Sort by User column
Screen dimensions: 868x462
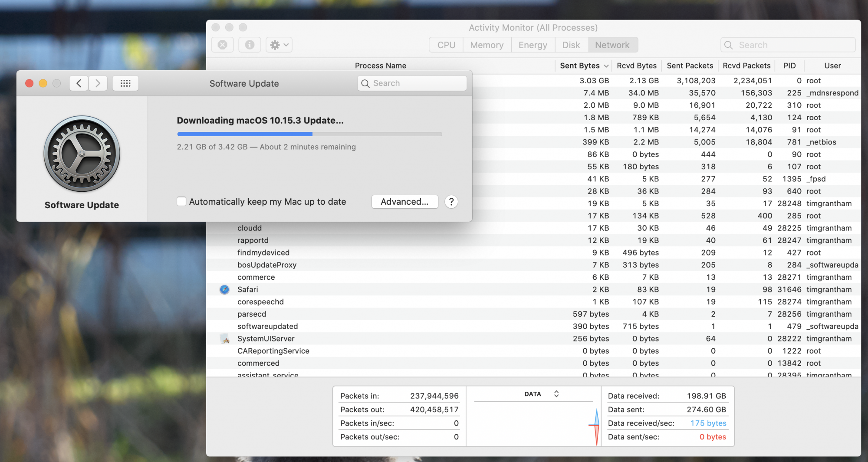[832, 66]
